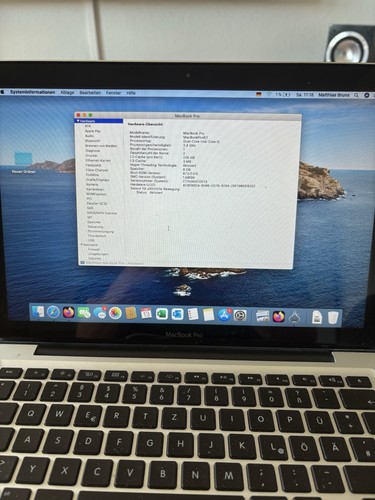Select SATA/SATA Express in the sidebar
Screen dimensions: 375x500
click(102, 213)
